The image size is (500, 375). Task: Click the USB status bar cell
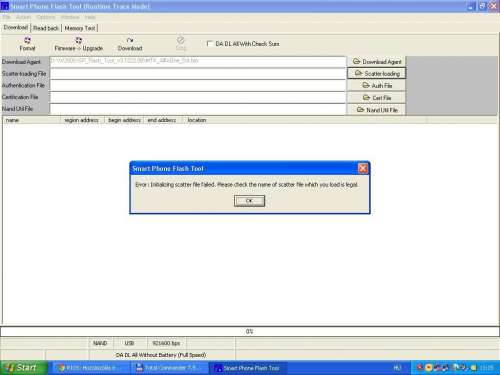(129, 343)
